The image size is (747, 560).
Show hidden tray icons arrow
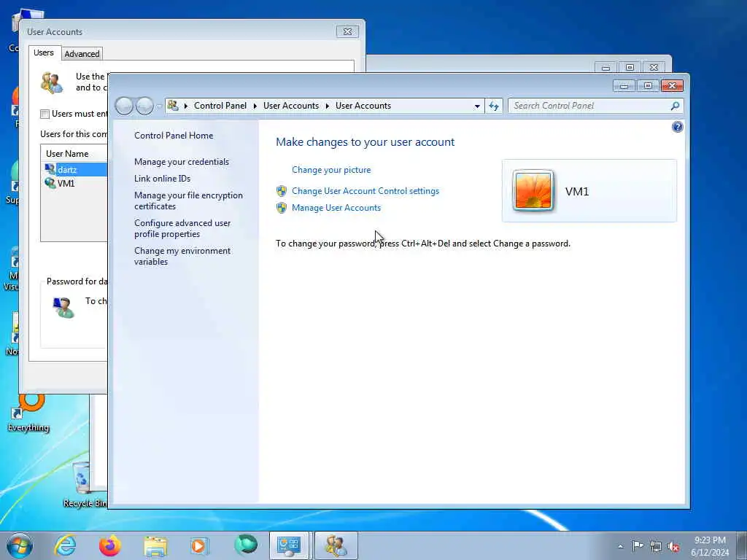coord(621,546)
